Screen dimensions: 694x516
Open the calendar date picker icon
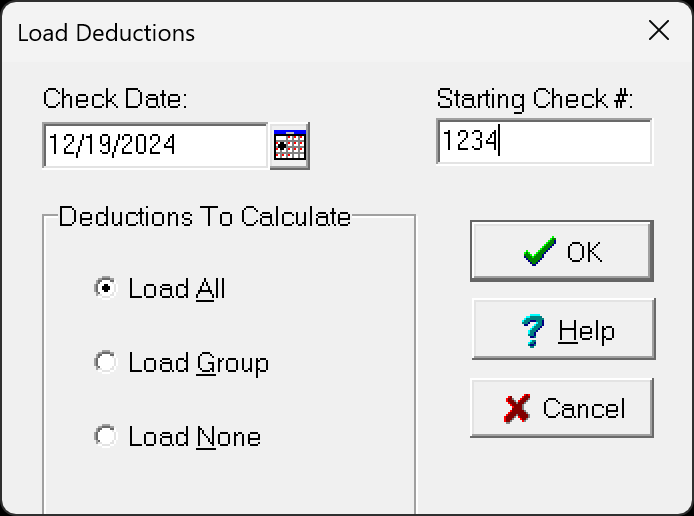[290, 146]
